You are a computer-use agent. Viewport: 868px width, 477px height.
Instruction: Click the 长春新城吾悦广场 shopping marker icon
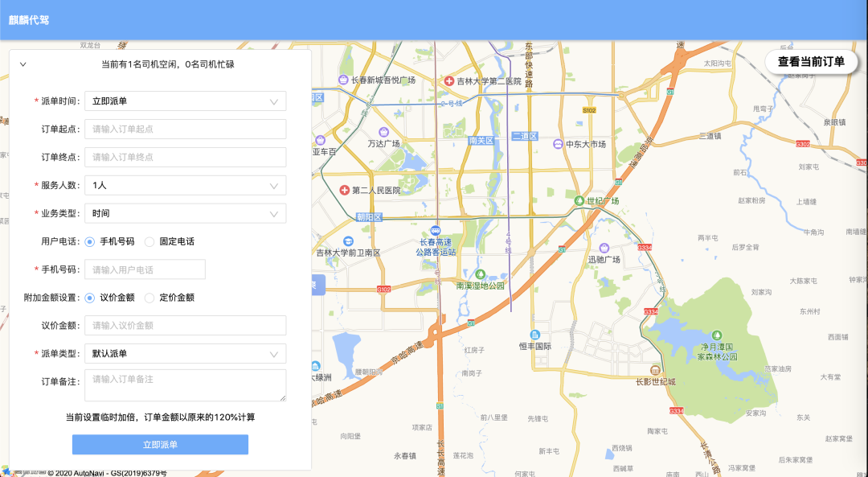[343, 80]
